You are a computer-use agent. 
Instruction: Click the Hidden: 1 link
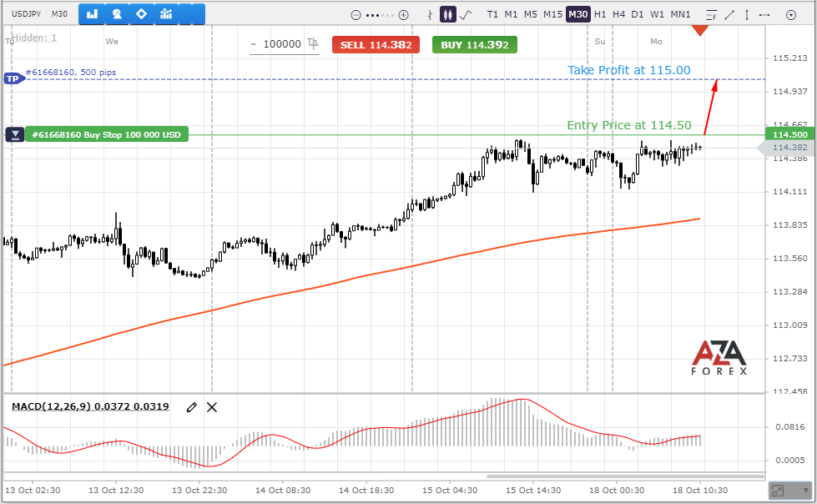click(34, 38)
